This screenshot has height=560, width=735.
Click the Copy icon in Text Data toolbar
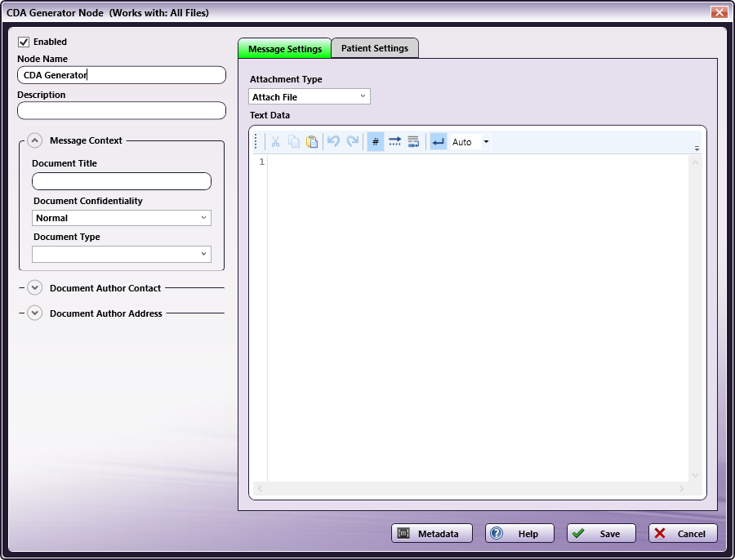tap(294, 142)
